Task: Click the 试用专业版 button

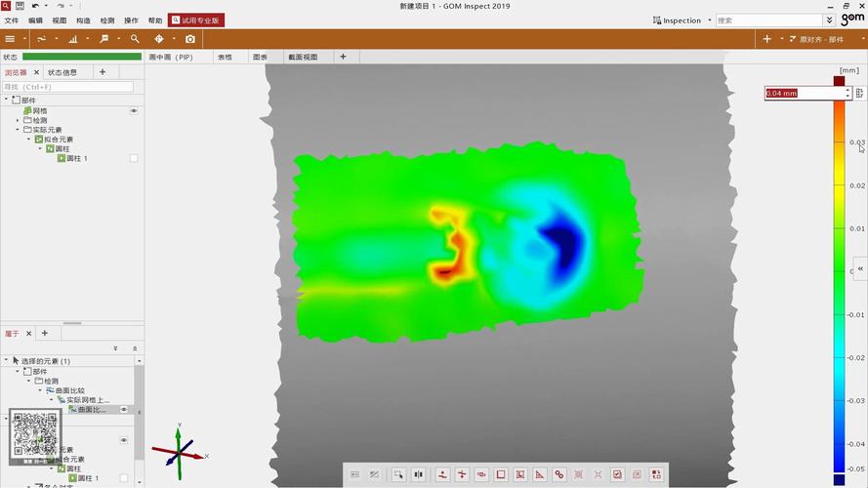Action: [x=196, y=20]
